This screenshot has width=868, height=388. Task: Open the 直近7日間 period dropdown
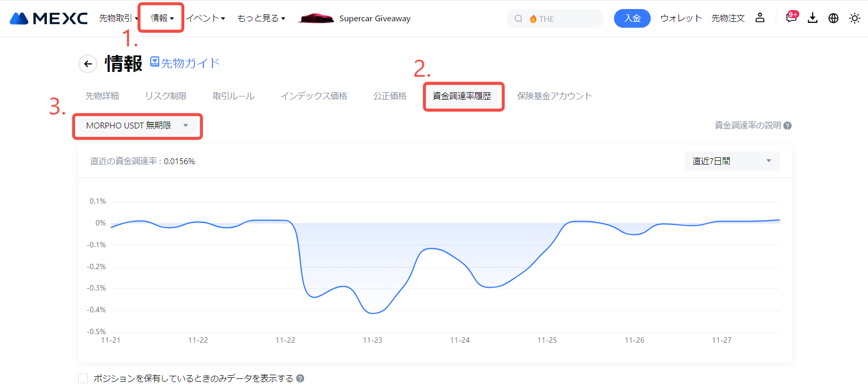click(732, 161)
